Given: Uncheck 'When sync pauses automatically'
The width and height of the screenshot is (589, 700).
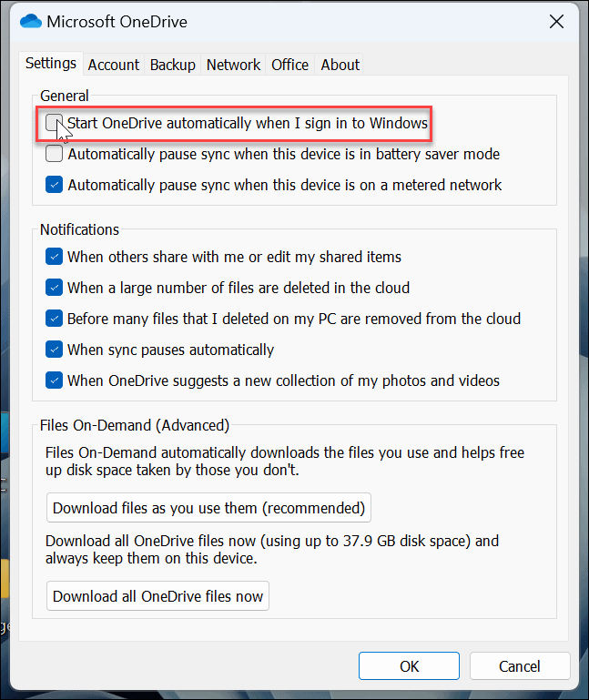Looking at the screenshot, I should tap(54, 350).
